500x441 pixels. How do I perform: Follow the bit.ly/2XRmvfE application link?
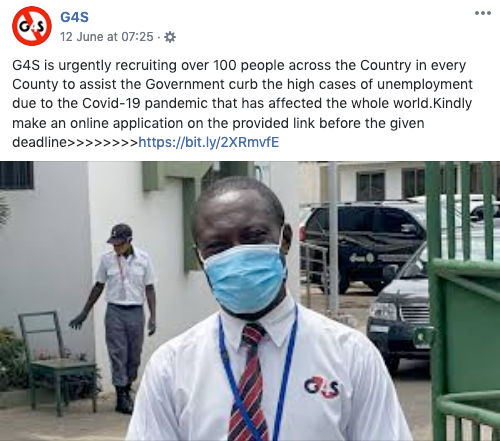tap(209, 142)
